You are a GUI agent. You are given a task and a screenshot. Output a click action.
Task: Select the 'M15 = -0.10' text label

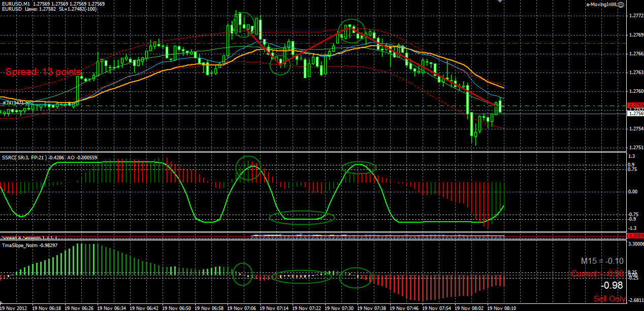pyautogui.click(x=602, y=261)
